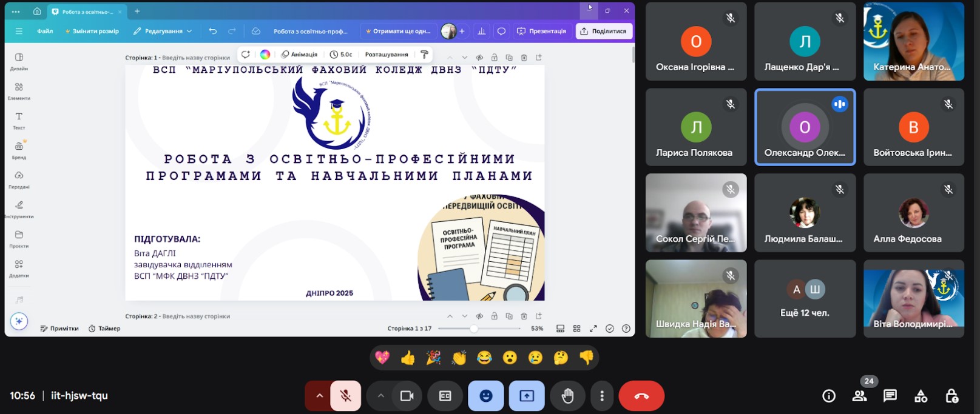Hide page 1 with the eye icon
This screenshot has height=414, width=980.
[479, 58]
